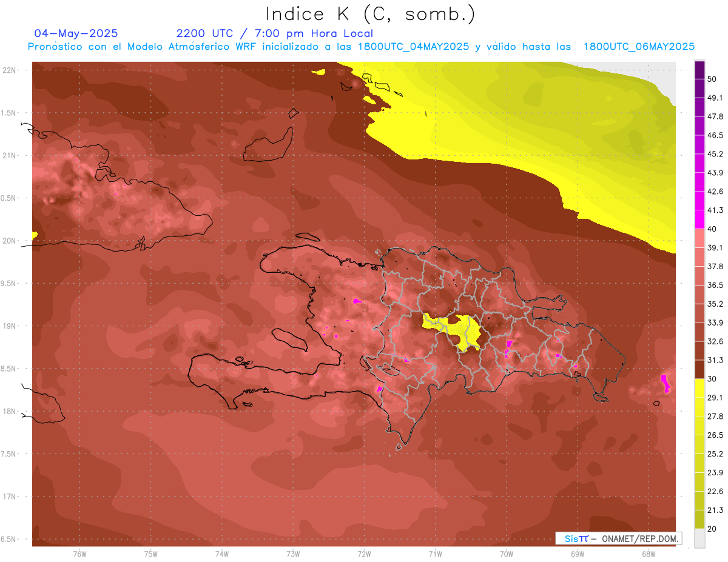This screenshot has height=562, width=728.
Task: Click the 33.9 value on the color scale
Action: 715,323
